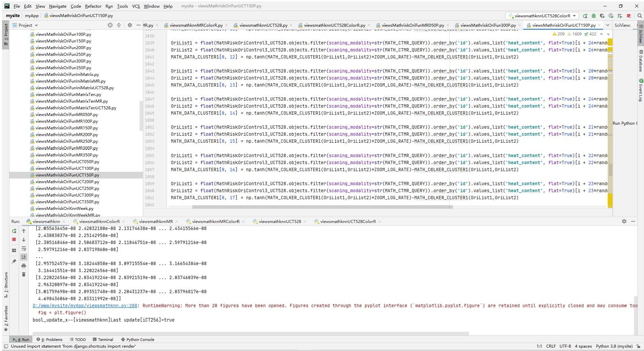Show hidden editor tabs dropdown
The image size is (644, 351).
[x=607, y=25]
